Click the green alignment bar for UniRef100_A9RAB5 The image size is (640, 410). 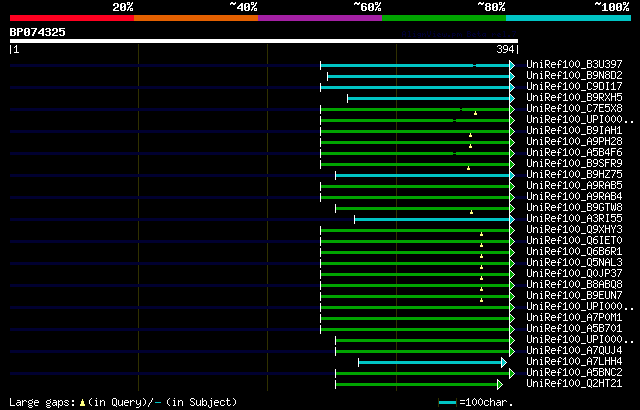(x=415, y=186)
